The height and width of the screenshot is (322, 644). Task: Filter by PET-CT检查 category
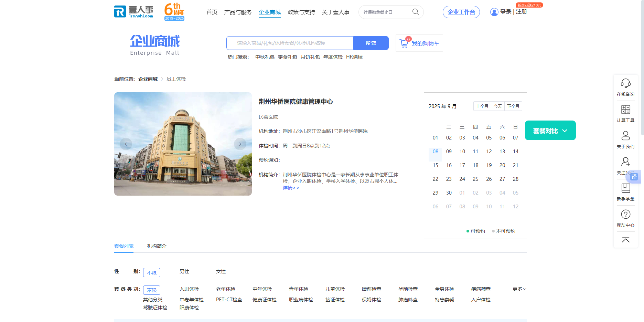(x=229, y=300)
